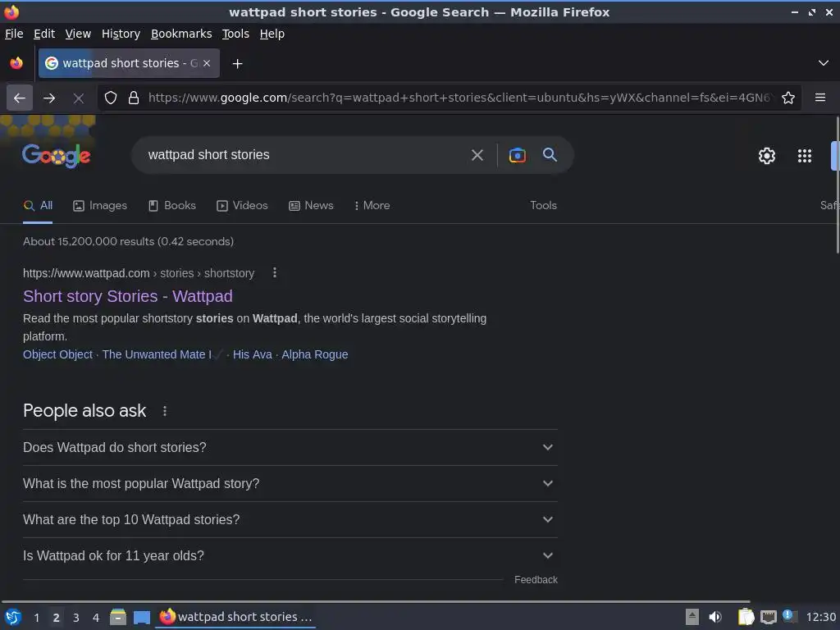Open the search Tools options
The width and height of the screenshot is (840, 630).
point(543,206)
